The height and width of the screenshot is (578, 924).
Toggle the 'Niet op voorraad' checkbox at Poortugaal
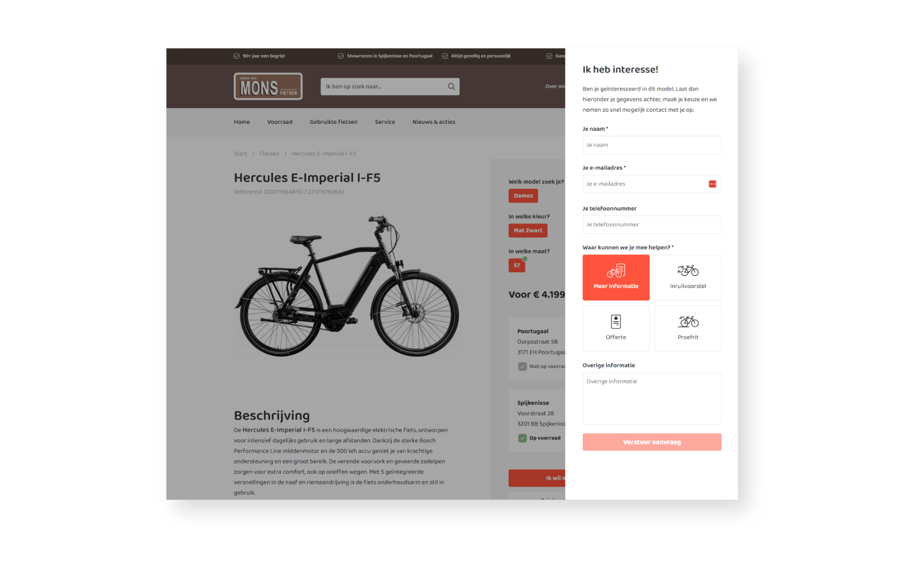tap(522, 367)
